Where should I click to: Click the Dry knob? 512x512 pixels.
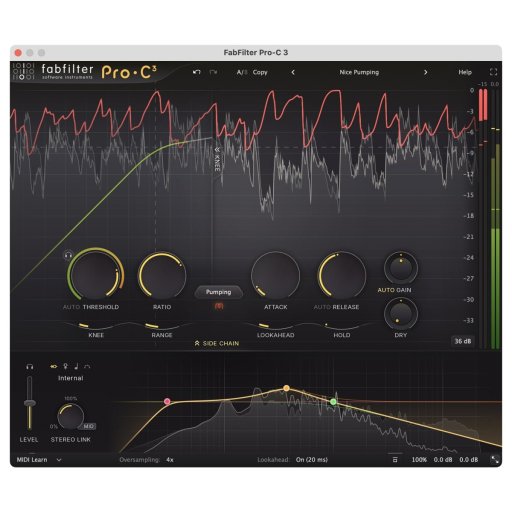coord(401,313)
